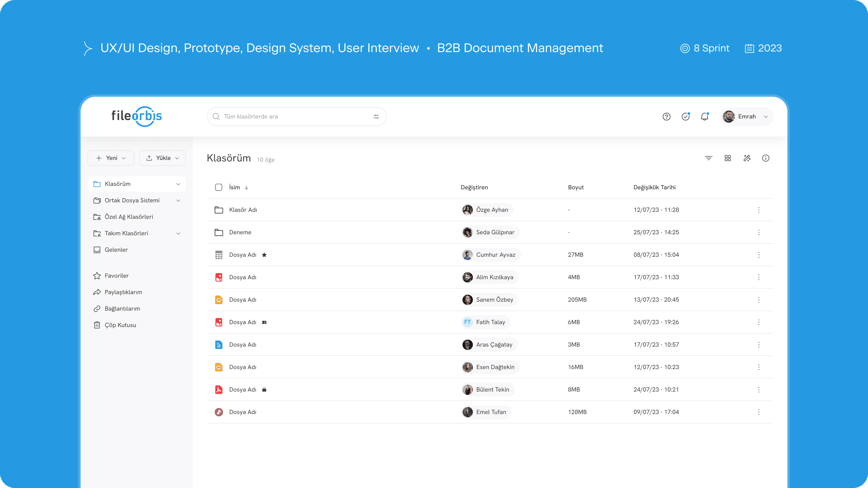The width and height of the screenshot is (868, 488).
Task: Click the filter lines icon
Action: coord(708,158)
